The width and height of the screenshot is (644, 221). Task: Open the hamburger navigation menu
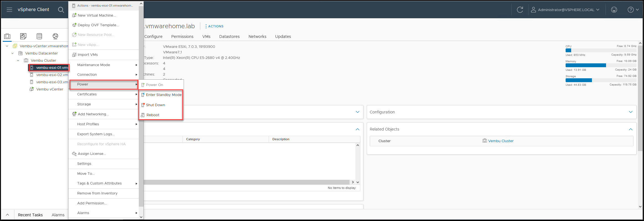click(9, 10)
